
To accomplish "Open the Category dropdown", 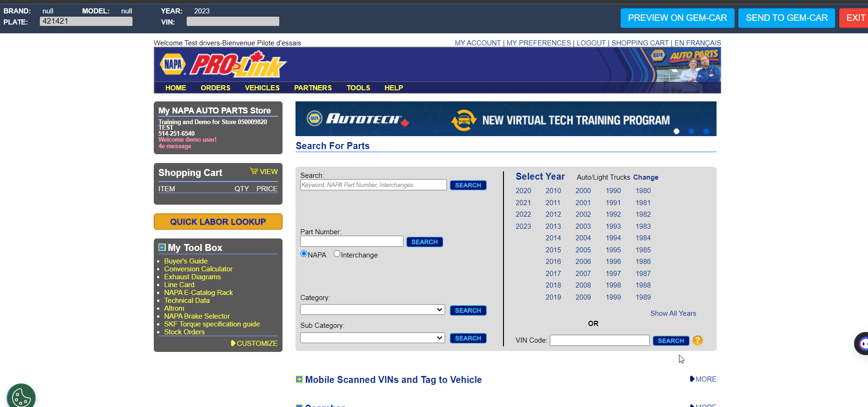I will pyautogui.click(x=372, y=310).
